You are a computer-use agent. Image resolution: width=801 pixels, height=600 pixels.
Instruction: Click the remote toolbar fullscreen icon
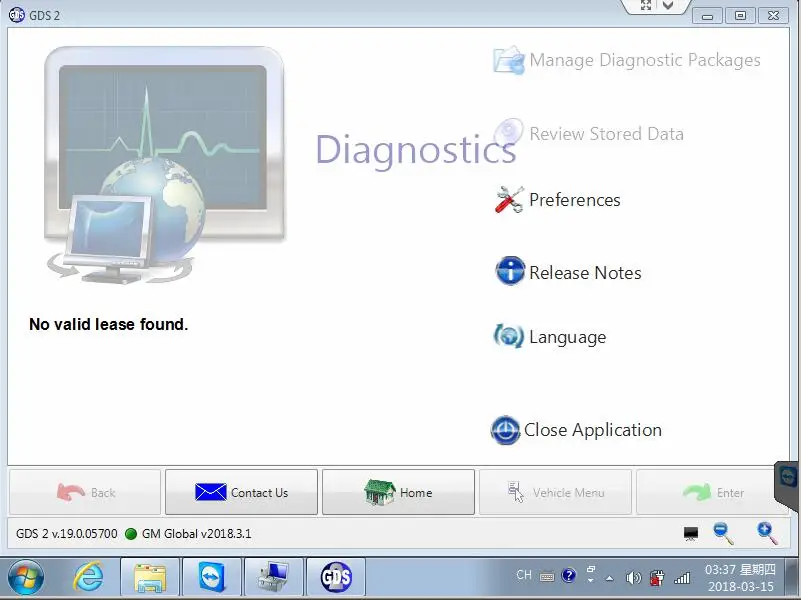pyautogui.click(x=646, y=6)
